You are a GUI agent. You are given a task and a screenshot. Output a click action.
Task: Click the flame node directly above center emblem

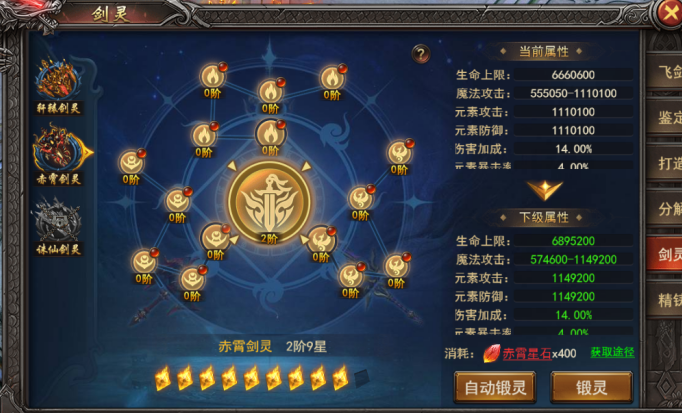pos(270,134)
